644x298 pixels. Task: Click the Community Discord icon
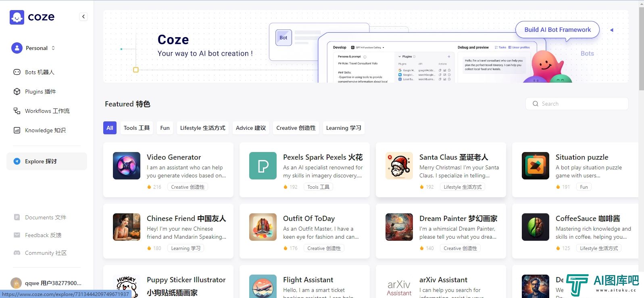coord(17,253)
